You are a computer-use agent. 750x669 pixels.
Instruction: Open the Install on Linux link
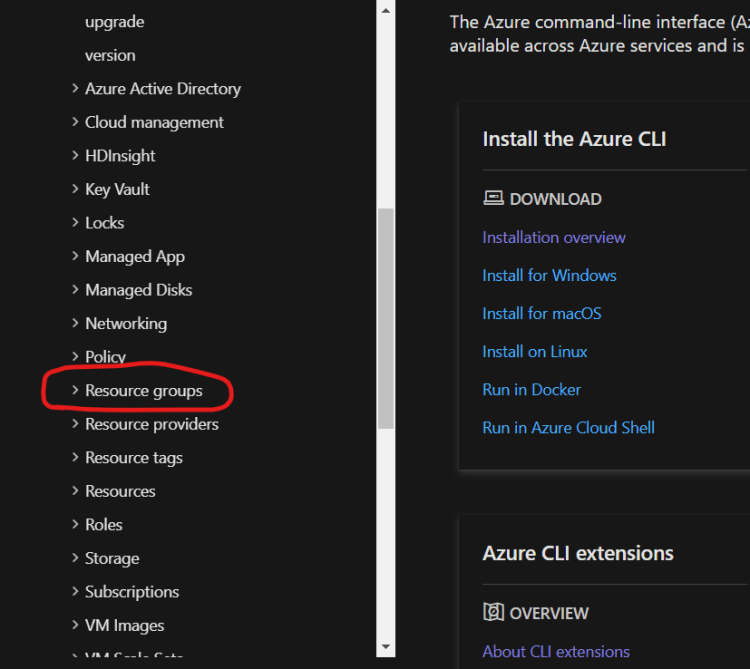(534, 352)
